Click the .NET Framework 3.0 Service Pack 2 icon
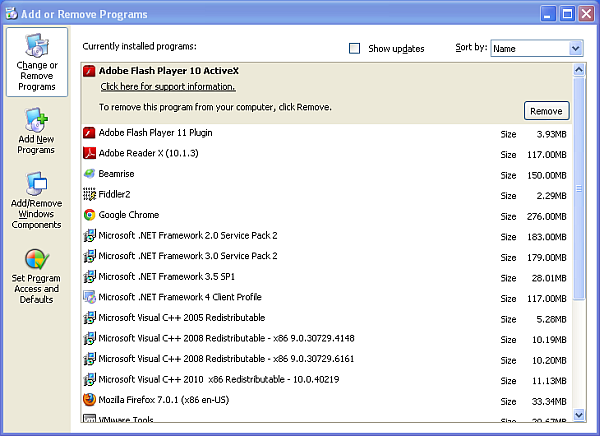Viewport: 600px width, 436px height. [x=89, y=256]
